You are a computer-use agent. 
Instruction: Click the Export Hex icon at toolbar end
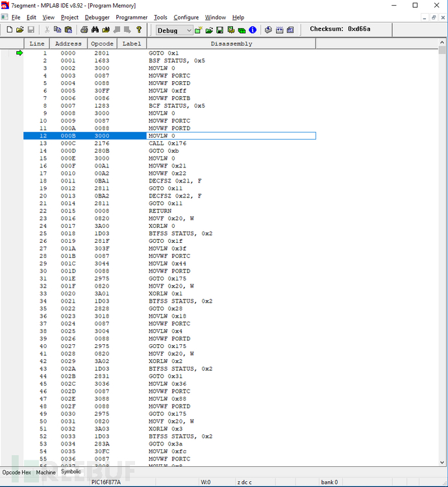(290, 30)
